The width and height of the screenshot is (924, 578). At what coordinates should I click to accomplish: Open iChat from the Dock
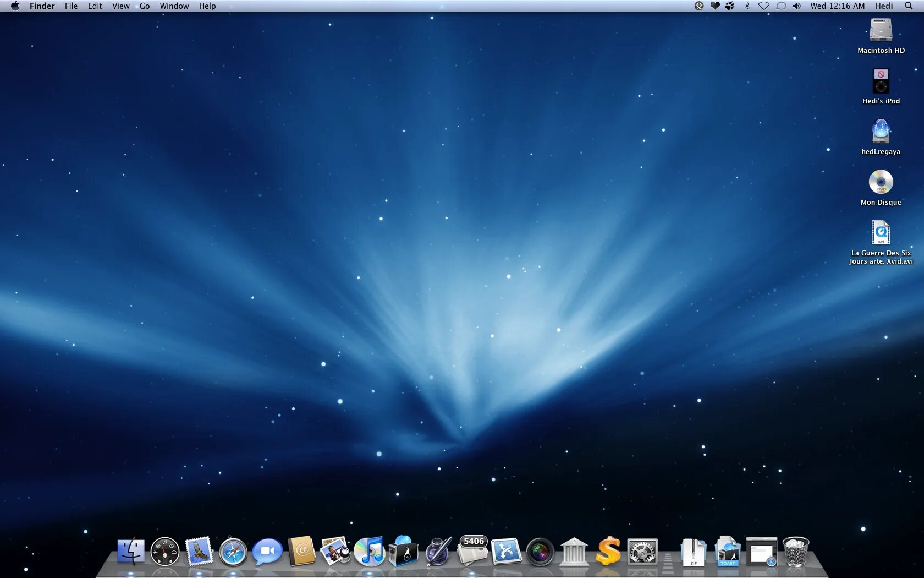tap(267, 552)
